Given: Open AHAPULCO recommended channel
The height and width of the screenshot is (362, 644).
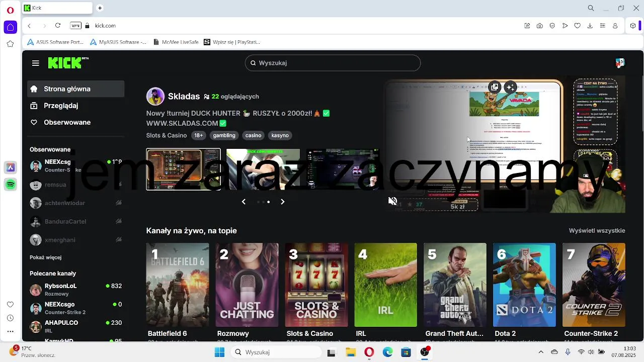Looking at the screenshot, I should [x=75, y=326].
